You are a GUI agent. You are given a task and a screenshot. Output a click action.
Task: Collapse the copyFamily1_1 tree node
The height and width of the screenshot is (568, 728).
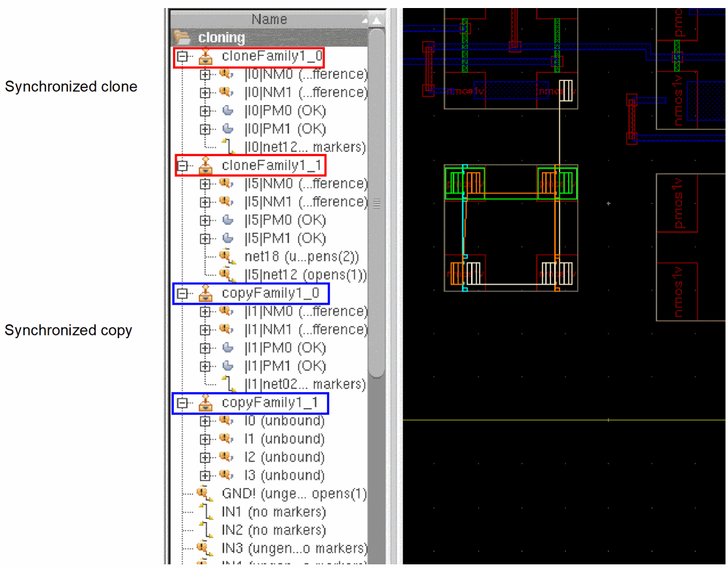[182, 403]
